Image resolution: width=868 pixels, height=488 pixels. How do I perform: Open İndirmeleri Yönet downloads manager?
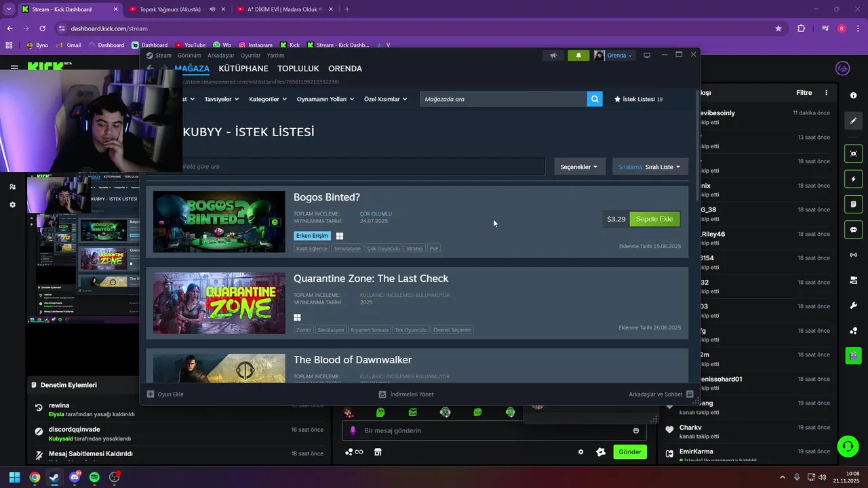406,394
